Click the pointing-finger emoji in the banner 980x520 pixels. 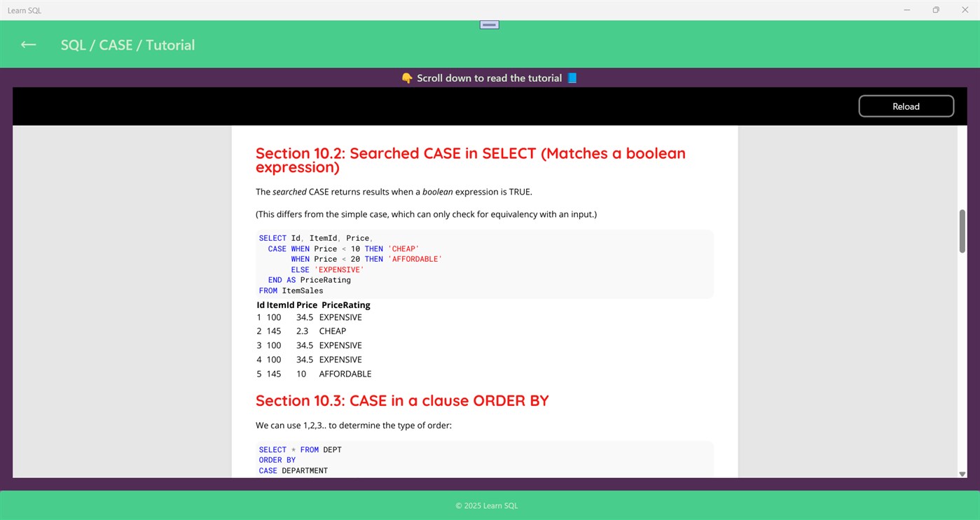407,78
